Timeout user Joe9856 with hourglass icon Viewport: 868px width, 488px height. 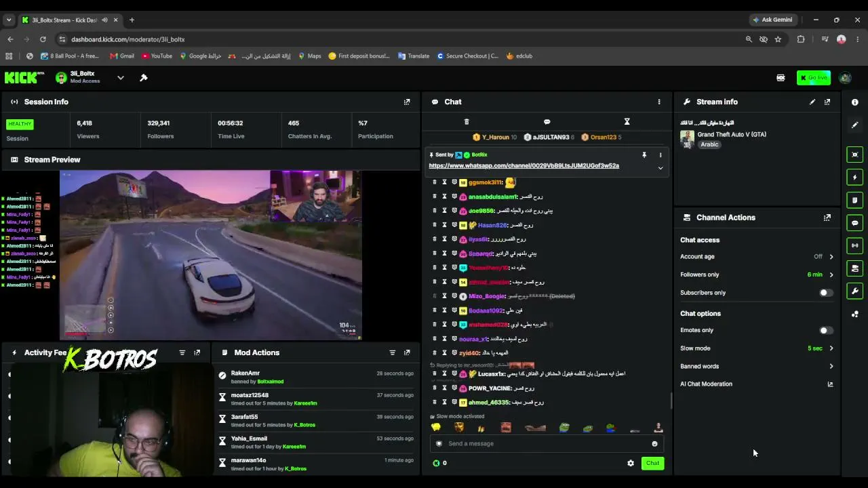(x=444, y=211)
